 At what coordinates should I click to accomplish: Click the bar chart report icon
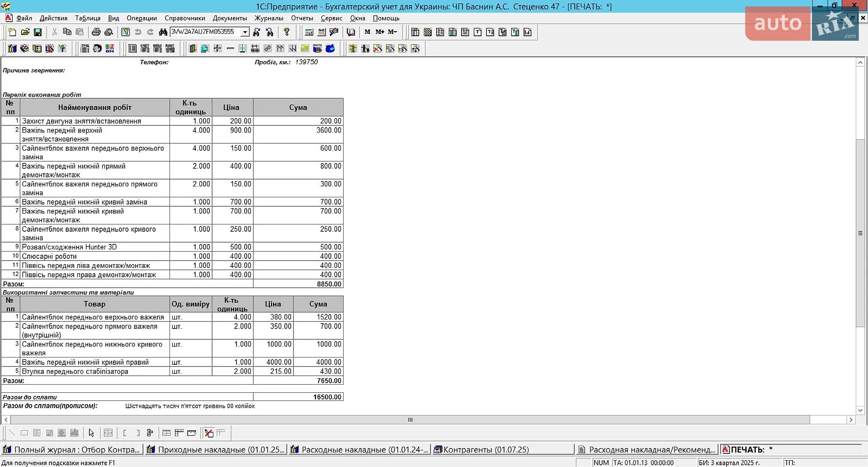pos(528,32)
